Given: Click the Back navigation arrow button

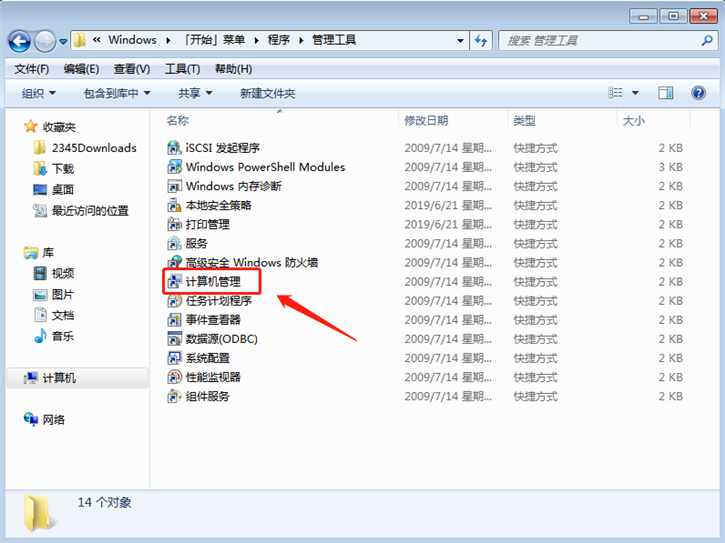Looking at the screenshot, I should coord(19,41).
